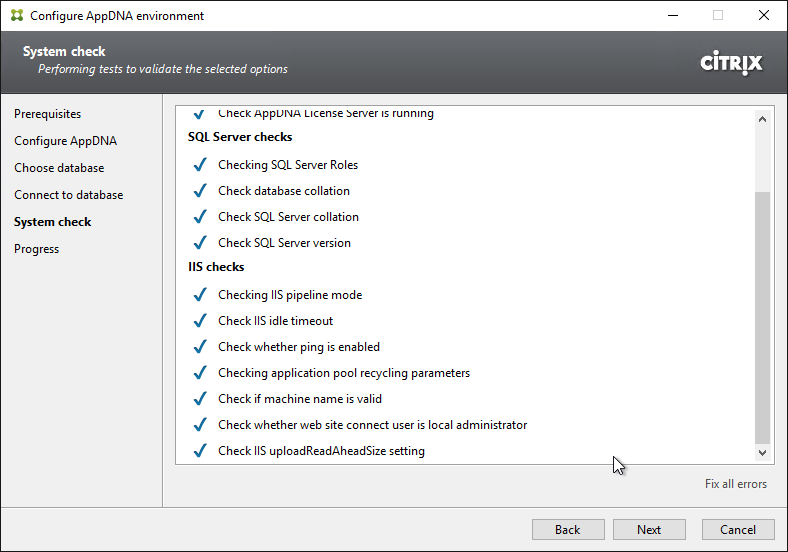Image resolution: width=788 pixels, height=552 pixels.
Task: Cancel the configuration wizard
Action: [x=738, y=529]
